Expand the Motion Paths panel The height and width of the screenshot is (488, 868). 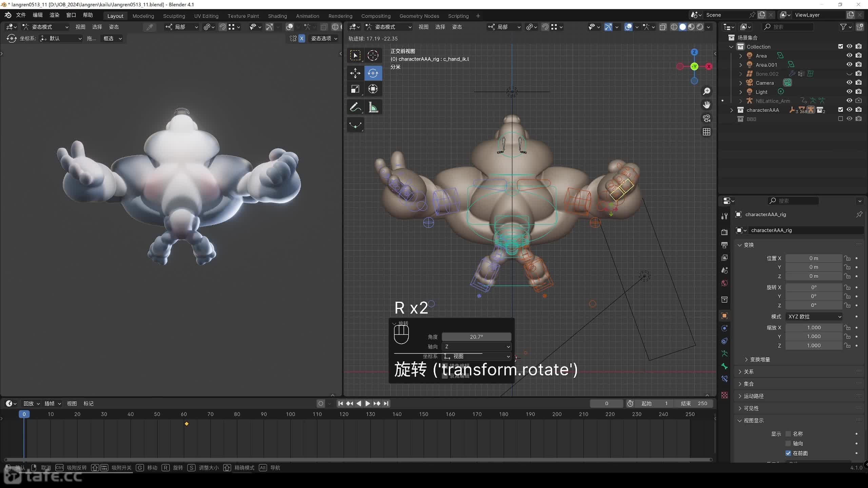[753, 396]
